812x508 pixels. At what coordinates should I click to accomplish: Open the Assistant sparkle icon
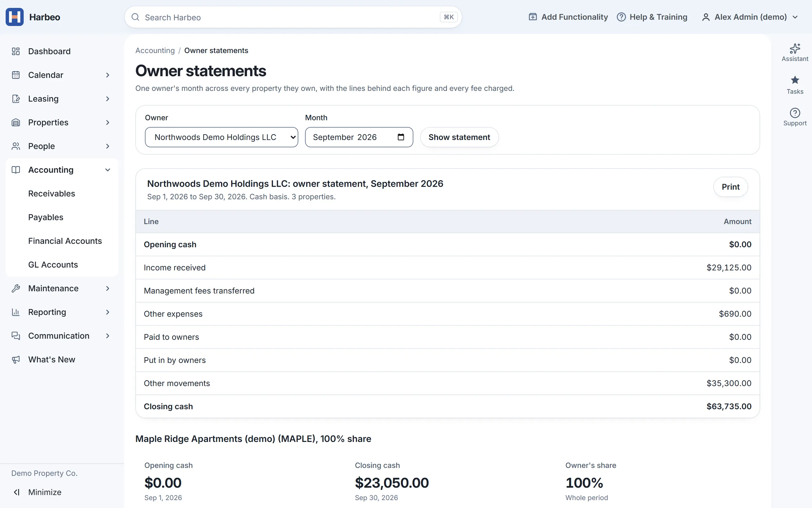(x=795, y=48)
